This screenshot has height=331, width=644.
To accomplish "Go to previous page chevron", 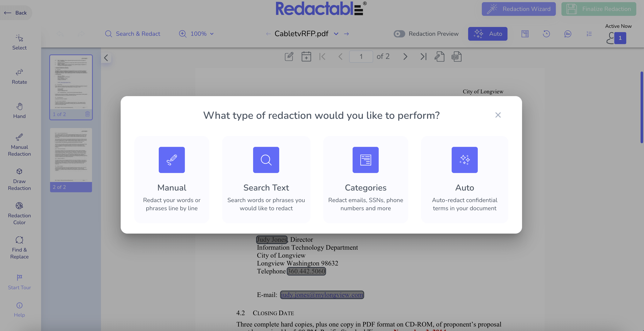I will (340, 57).
